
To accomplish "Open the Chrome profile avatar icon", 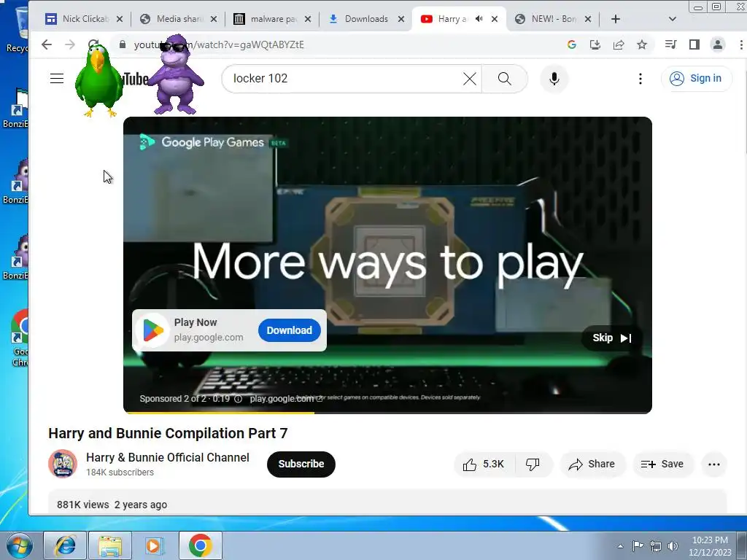I will click(718, 44).
